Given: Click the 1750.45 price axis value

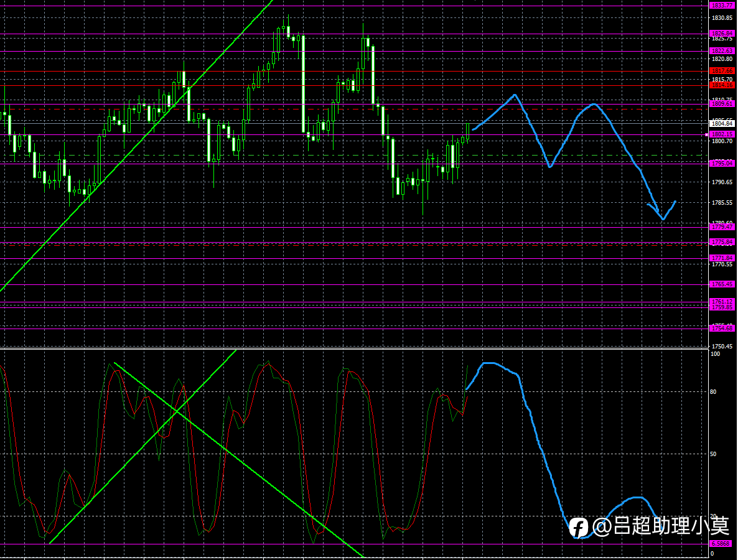Looking at the screenshot, I should [x=722, y=347].
